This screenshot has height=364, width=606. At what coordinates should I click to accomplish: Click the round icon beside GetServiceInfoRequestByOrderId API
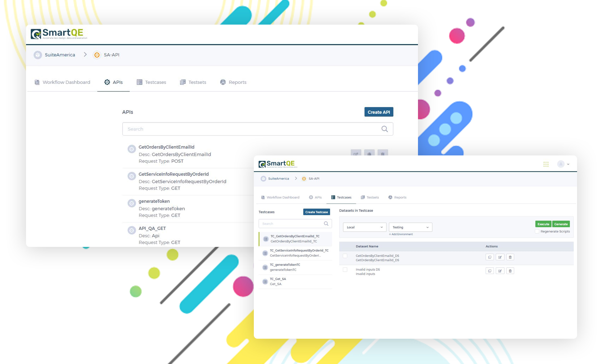(x=132, y=176)
